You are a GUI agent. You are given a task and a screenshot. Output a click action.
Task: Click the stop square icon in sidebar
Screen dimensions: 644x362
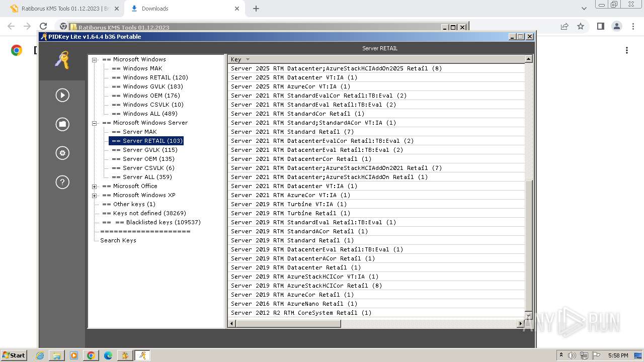(62, 124)
